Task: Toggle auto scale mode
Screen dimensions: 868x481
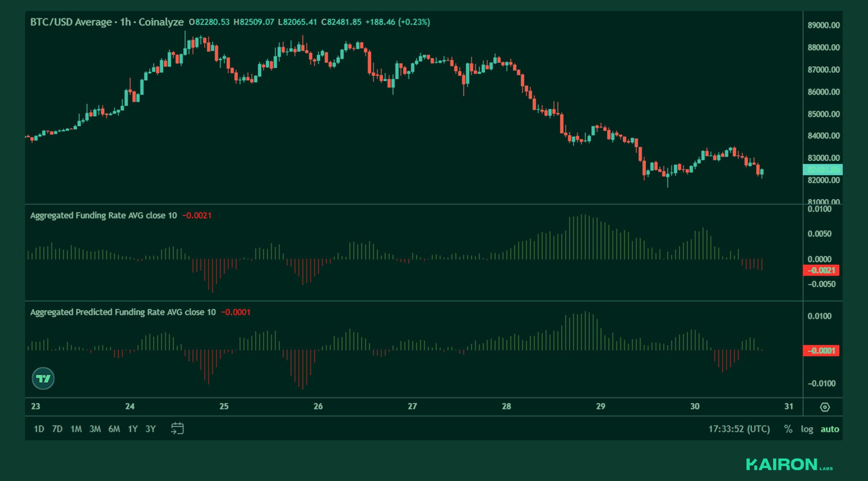Action: [830, 429]
